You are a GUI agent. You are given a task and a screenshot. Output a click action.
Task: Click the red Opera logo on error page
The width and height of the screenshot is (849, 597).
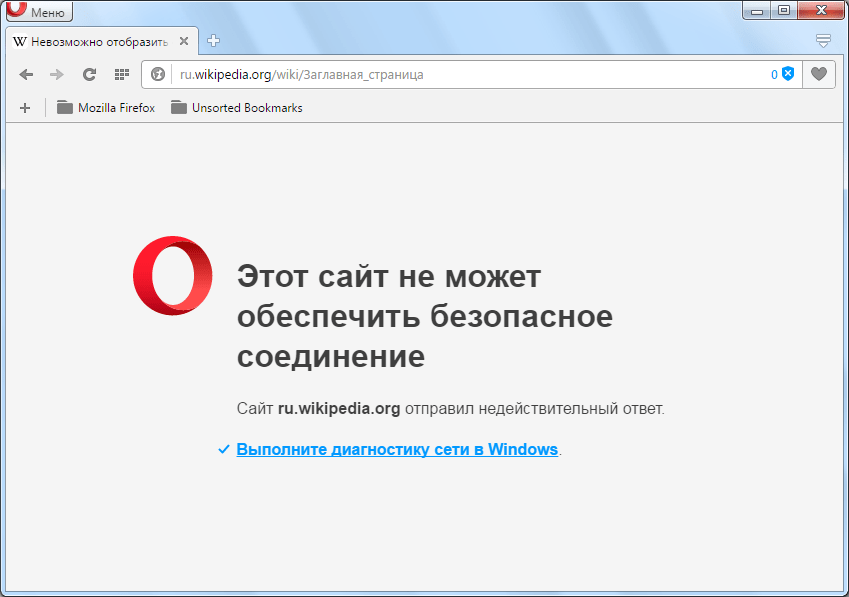coord(173,275)
